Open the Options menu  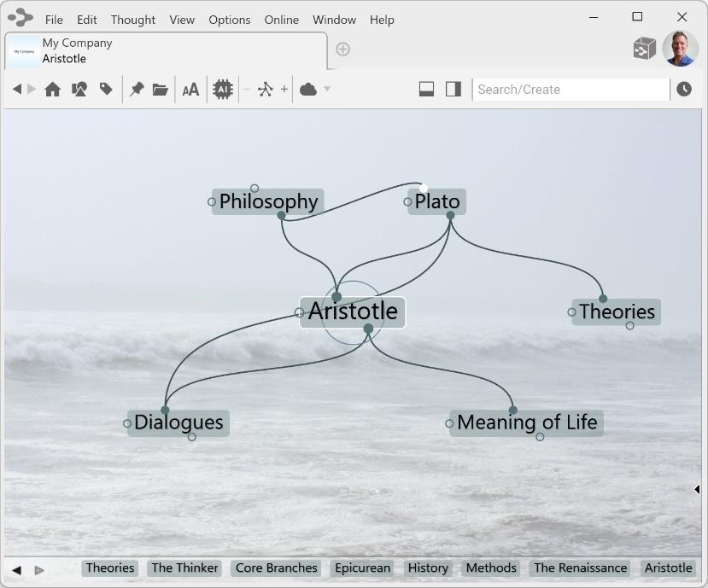[x=230, y=20]
